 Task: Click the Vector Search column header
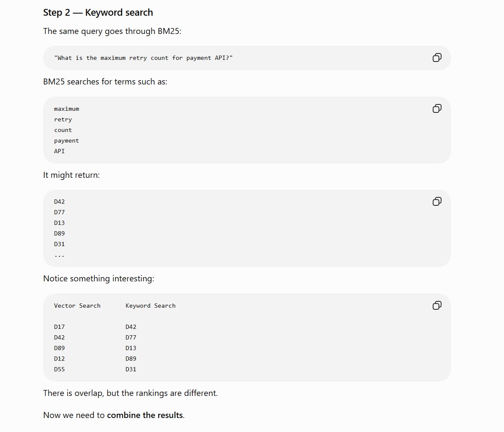[77, 306]
